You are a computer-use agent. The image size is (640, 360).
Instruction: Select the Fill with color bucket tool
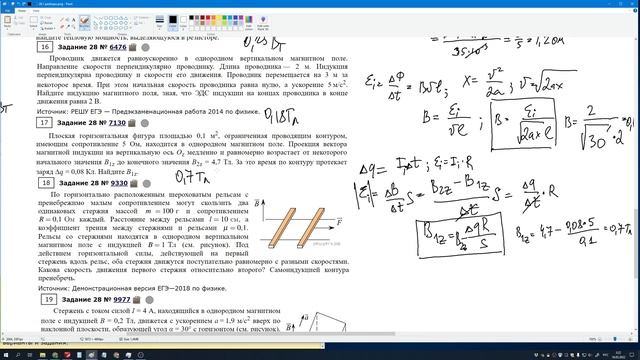coord(68,19)
